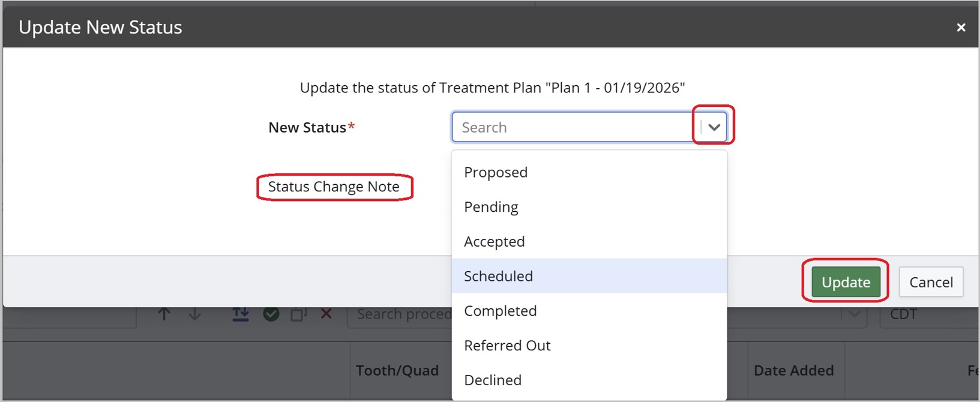Click the duplicate procedure icon
This screenshot has width=980, height=402.
[x=298, y=313]
